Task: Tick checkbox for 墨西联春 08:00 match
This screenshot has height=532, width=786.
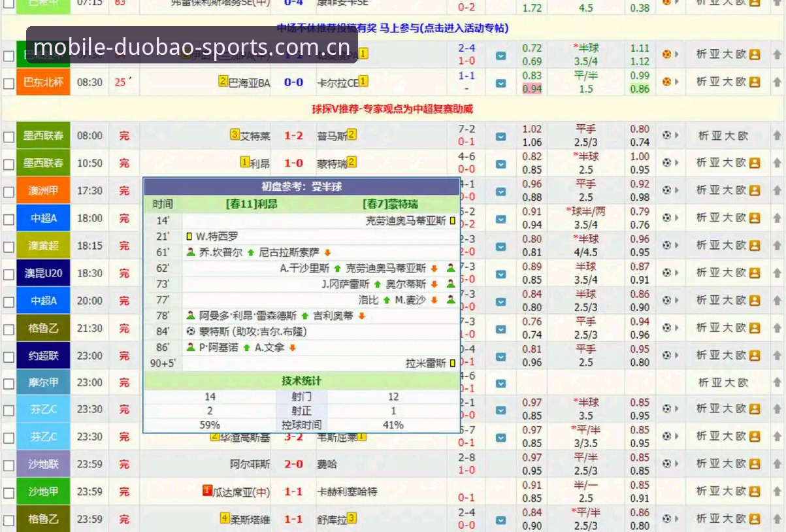Action: (8, 137)
